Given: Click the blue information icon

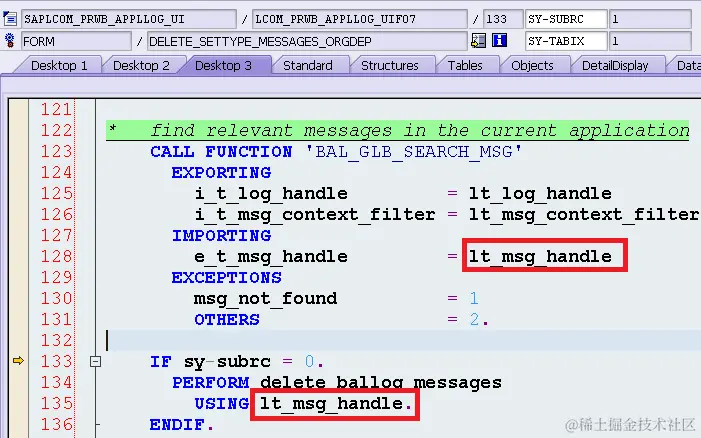Looking at the screenshot, I should (x=499, y=40).
